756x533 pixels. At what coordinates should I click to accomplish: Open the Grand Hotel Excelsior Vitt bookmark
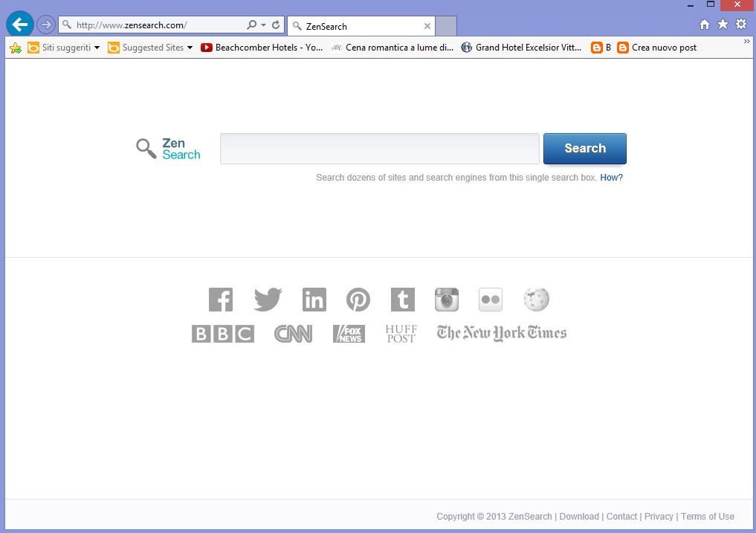point(522,48)
